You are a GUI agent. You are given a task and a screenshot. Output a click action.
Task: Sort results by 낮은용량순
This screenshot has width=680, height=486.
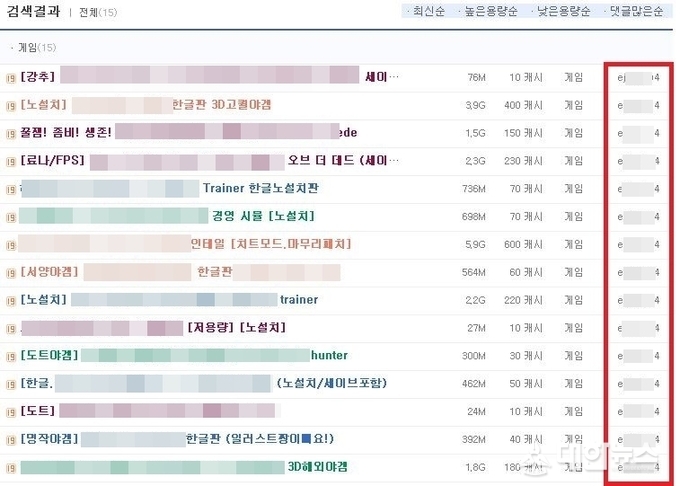tap(564, 11)
